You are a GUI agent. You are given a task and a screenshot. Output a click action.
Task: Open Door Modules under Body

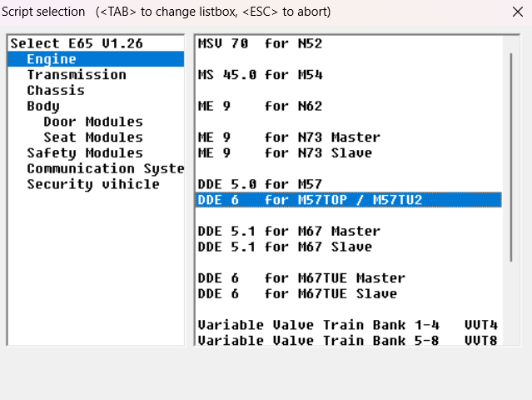click(96, 122)
